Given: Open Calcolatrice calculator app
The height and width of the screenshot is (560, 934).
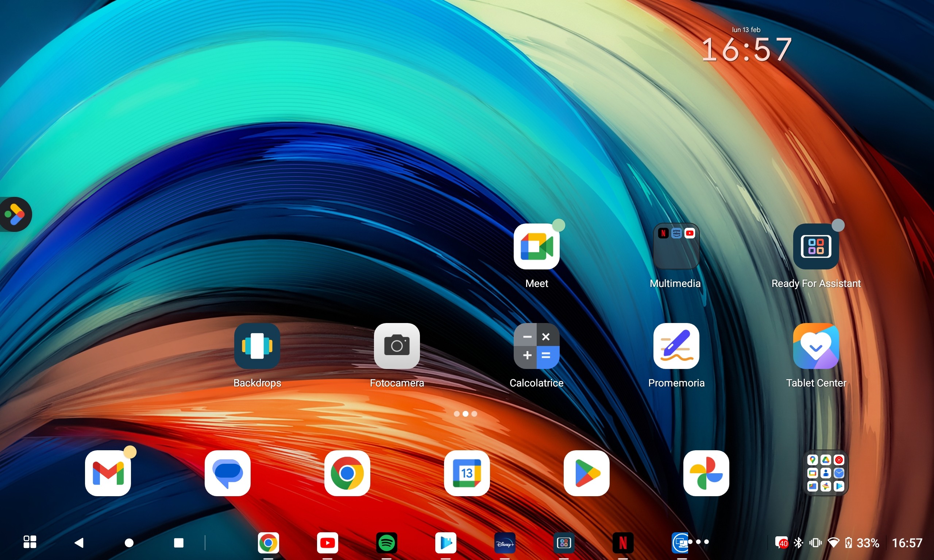Looking at the screenshot, I should [x=536, y=346].
